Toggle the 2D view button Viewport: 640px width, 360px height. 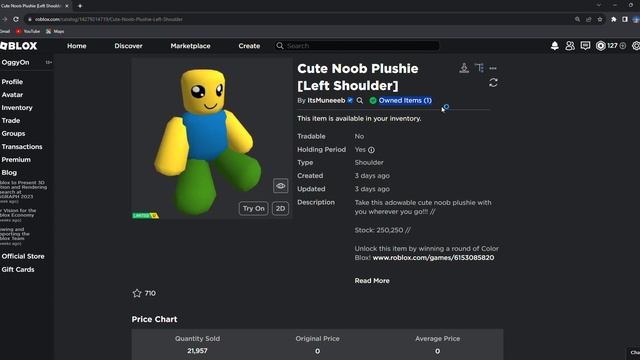(x=280, y=209)
